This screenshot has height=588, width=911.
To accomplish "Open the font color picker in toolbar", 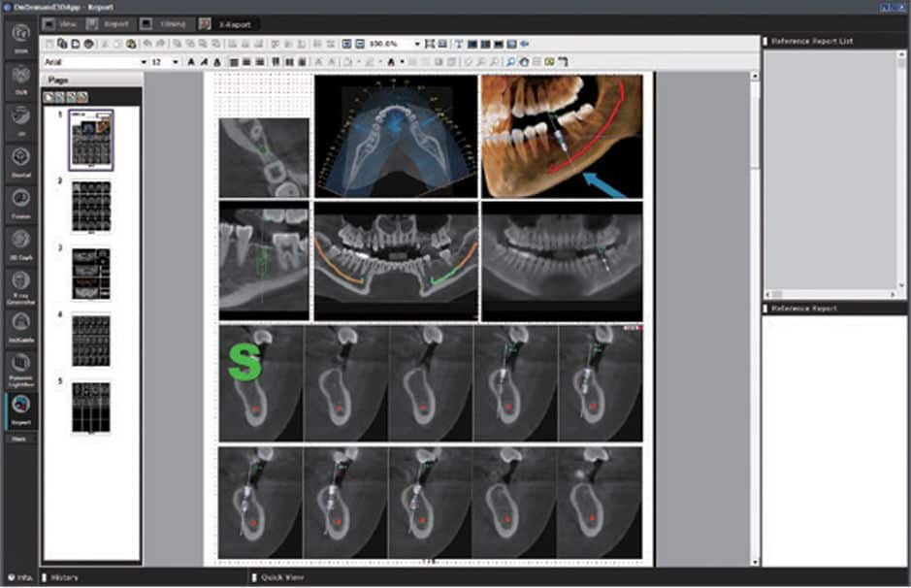I will 391,62.
